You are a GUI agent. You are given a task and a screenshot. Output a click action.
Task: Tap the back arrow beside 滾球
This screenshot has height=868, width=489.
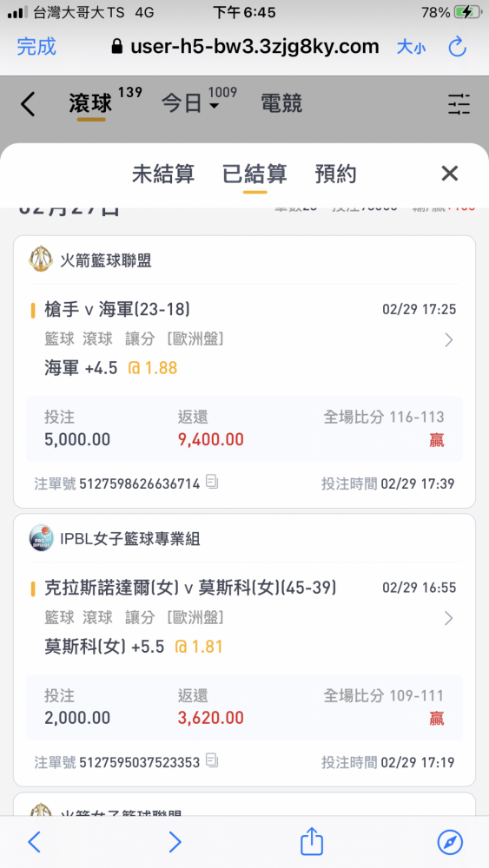(28, 103)
